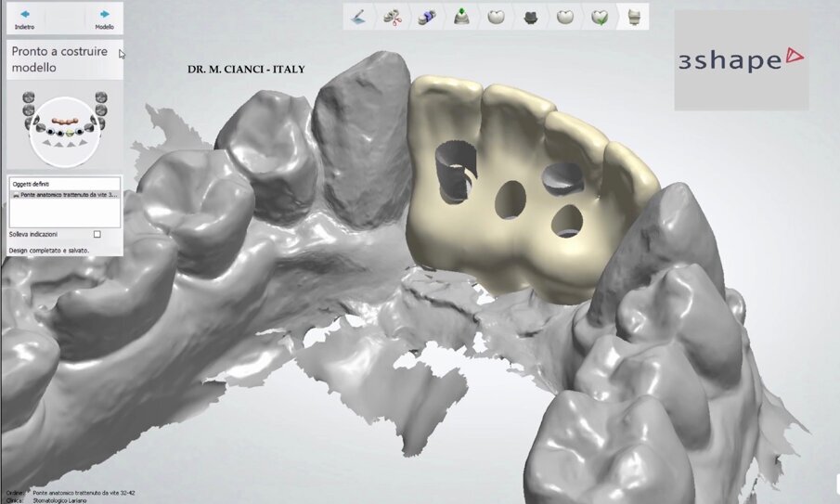Open the blue scan body step icon
The height and width of the screenshot is (504, 840).
427,17
